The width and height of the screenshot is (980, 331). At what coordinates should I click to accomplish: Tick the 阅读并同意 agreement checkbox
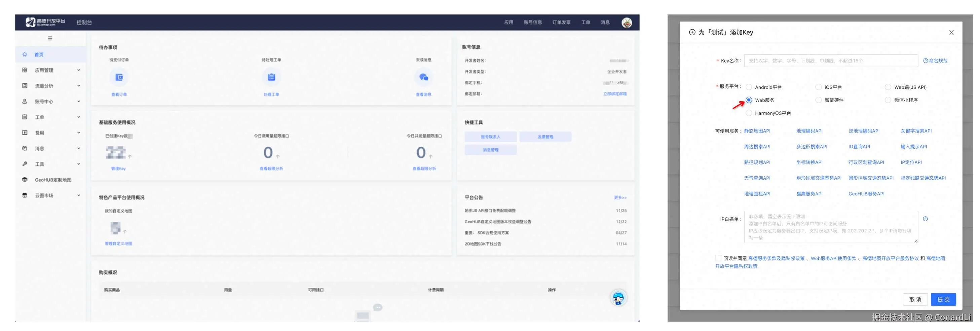[718, 258]
